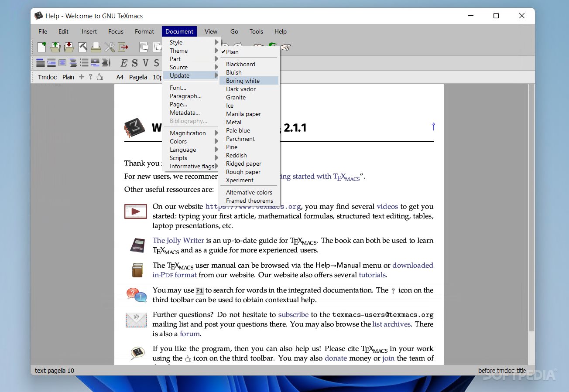Expand the Theme submenu arrow
The width and height of the screenshot is (569, 392).
point(216,51)
